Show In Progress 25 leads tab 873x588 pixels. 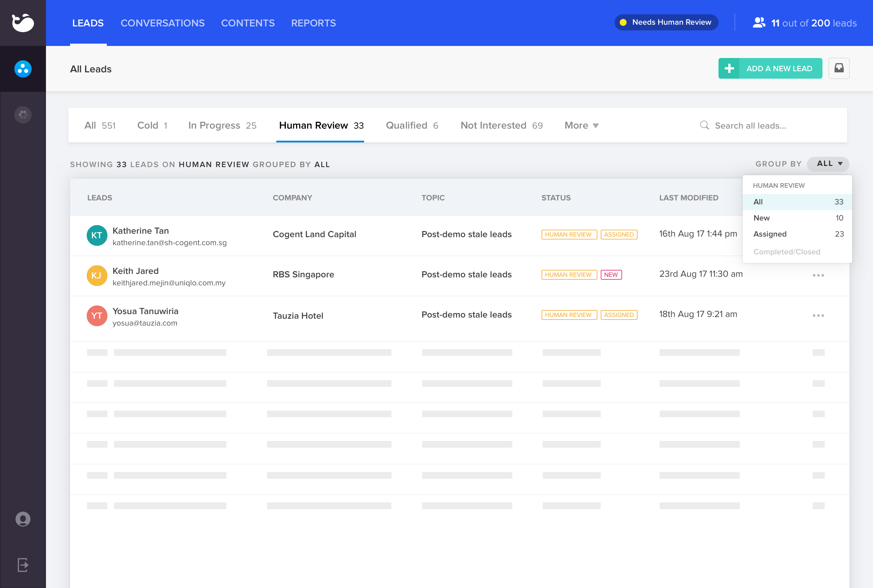[222, 125]
